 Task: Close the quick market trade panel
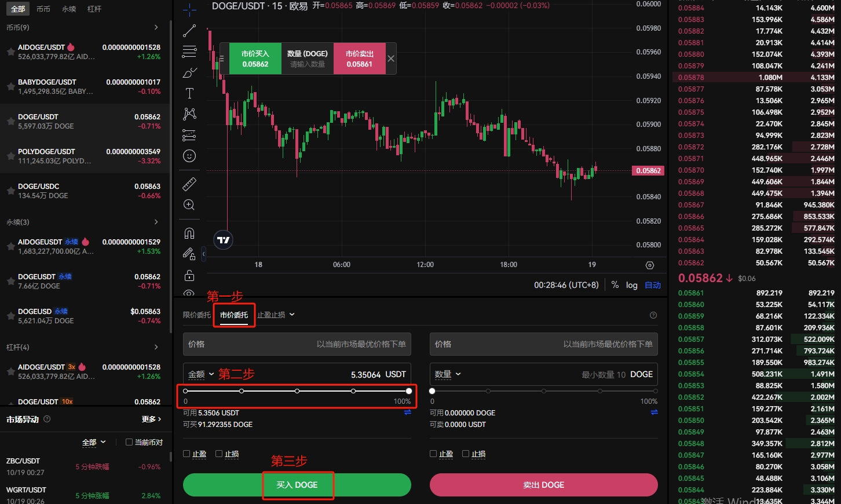391,59
